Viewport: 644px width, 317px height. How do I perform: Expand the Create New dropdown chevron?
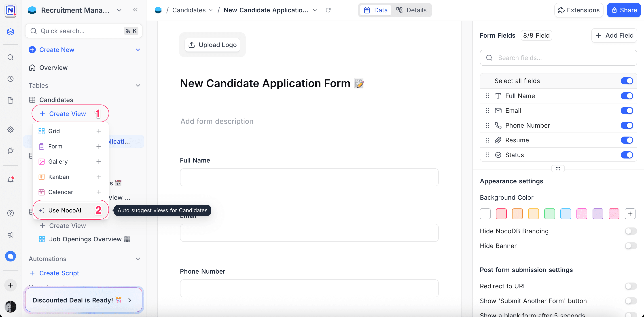coord(138,50)
